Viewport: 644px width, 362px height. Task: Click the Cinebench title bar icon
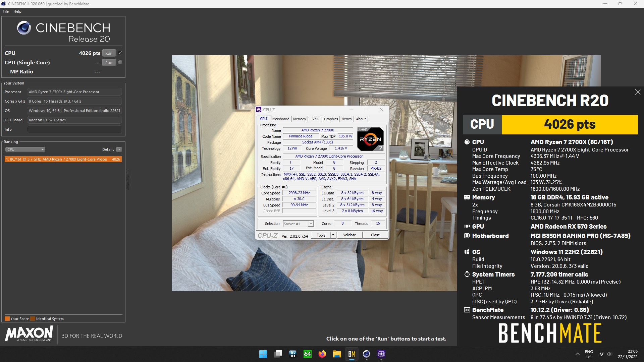click(x=4, y=4)
